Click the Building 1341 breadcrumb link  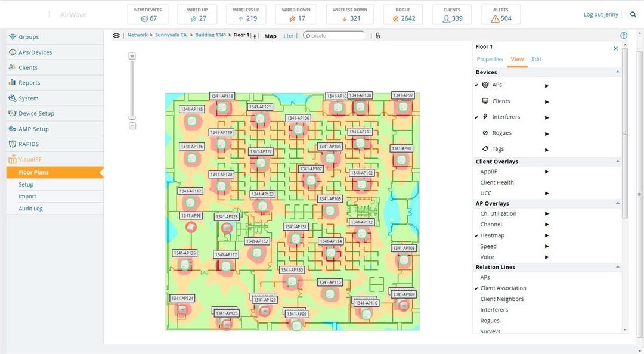(x=210, y=35)
